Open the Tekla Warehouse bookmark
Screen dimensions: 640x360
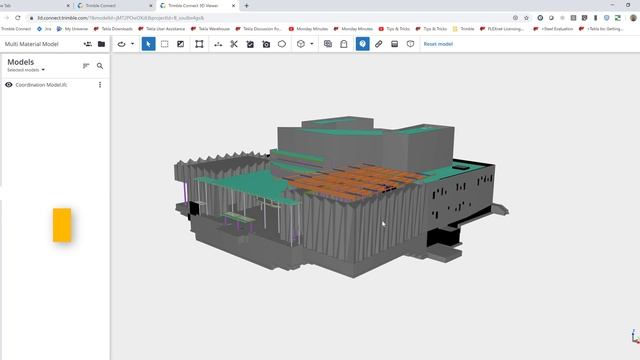(x=210, y=29)
